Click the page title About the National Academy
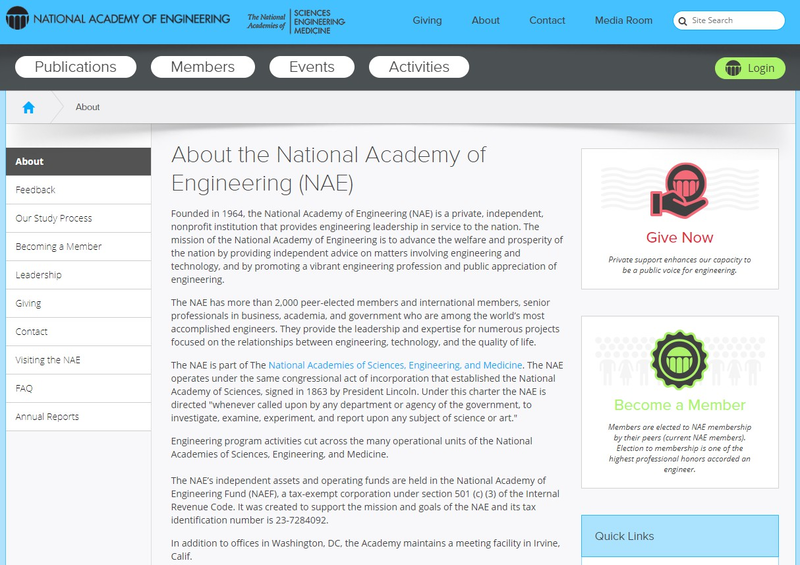The height and width of the screenshot is (565, 800). pyautogui.click(x=329, y=169)
